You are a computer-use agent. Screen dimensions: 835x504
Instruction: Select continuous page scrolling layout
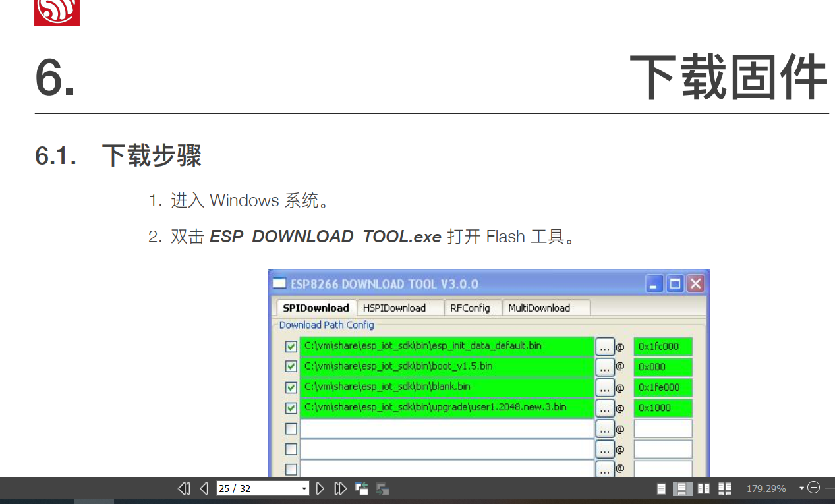[682, 489]
